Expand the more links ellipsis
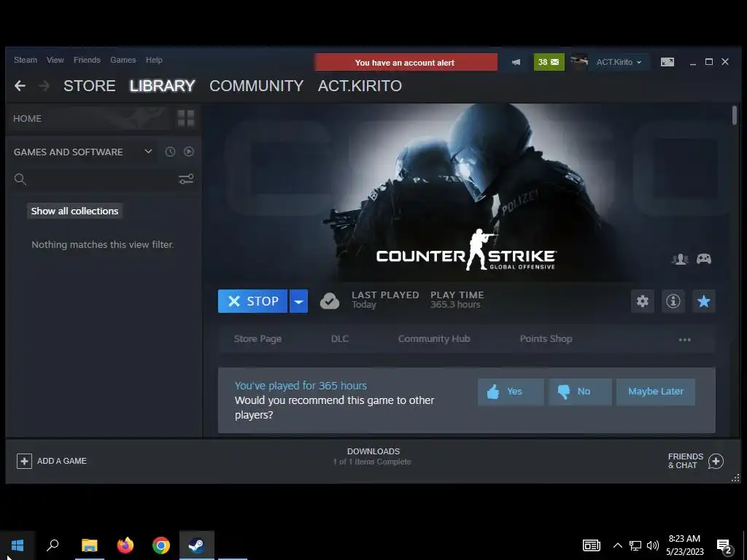Image resolution: width=747 pixels, height=560 pixels. 684,340
